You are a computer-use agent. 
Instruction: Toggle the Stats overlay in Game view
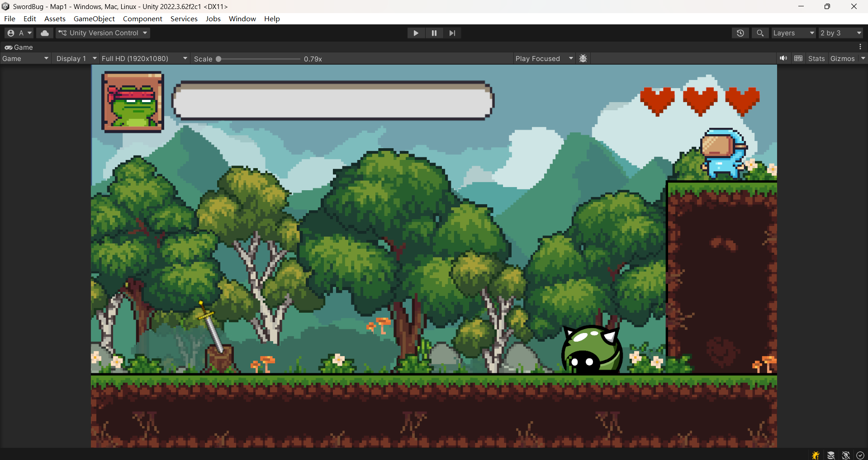(x=816, y=59)
